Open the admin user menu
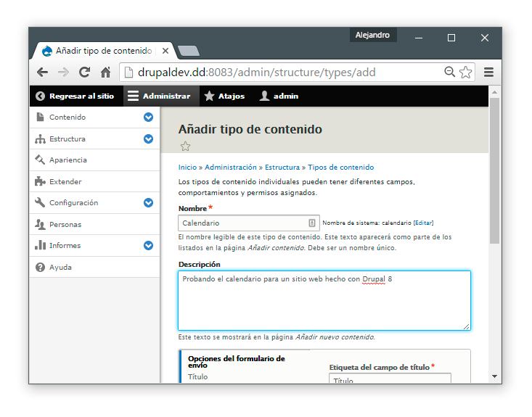 pyautogui.click(x=279, y=96)
